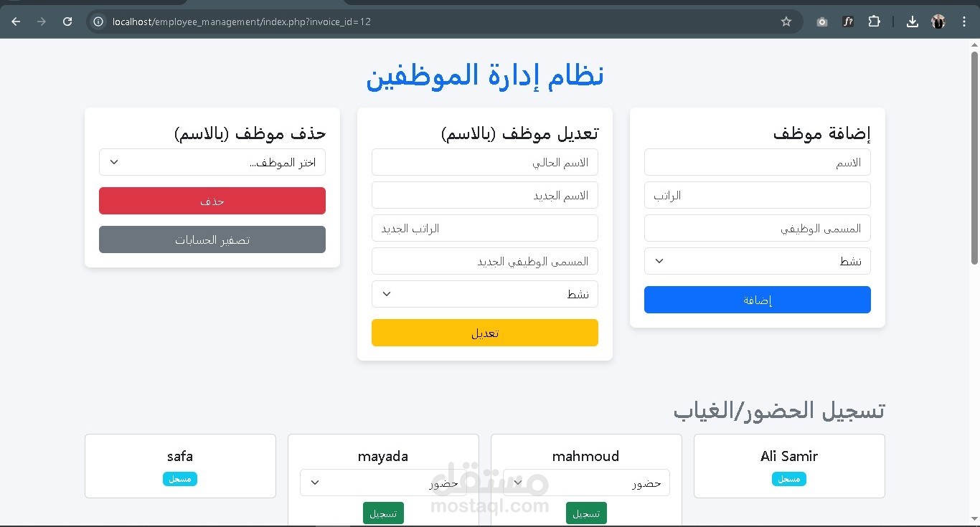Click the yellow تعديل button

pyautogui.click(x=485, y=333)
